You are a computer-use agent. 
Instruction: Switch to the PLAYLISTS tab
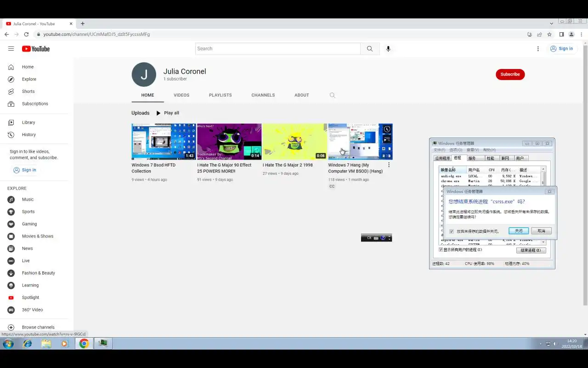click(220, 95)
